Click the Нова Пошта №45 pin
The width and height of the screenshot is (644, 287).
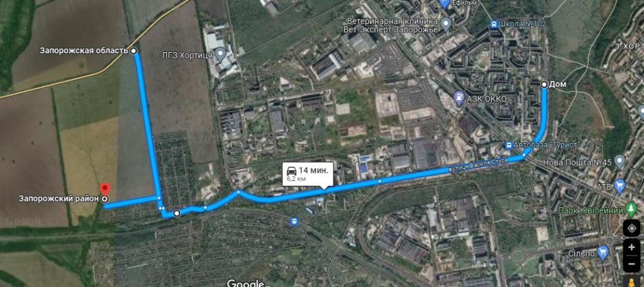click(x=619, y=163)
